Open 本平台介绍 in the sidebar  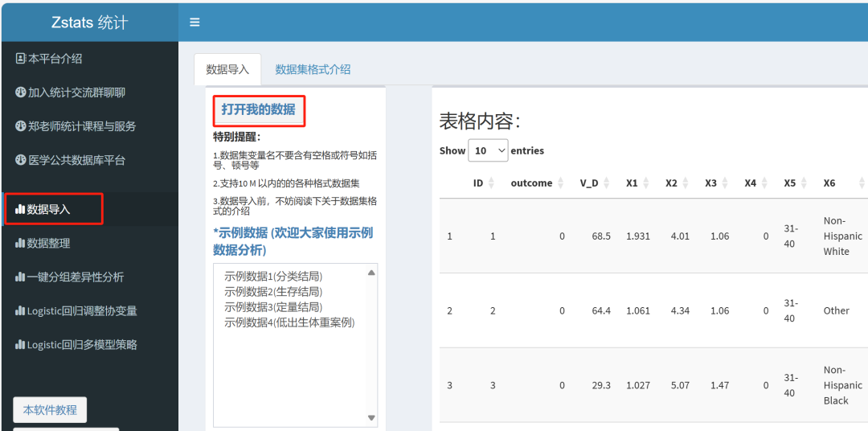[49, 58]
